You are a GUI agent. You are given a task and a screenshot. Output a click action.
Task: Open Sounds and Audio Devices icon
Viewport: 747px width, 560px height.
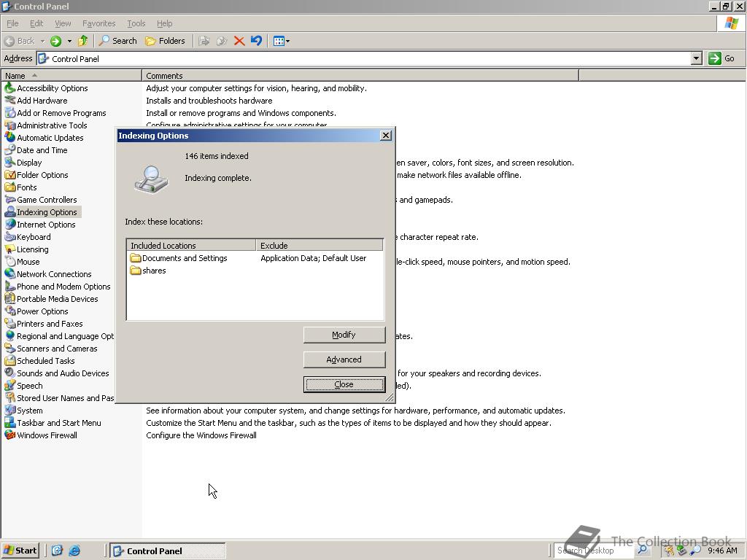coord(10,373)
